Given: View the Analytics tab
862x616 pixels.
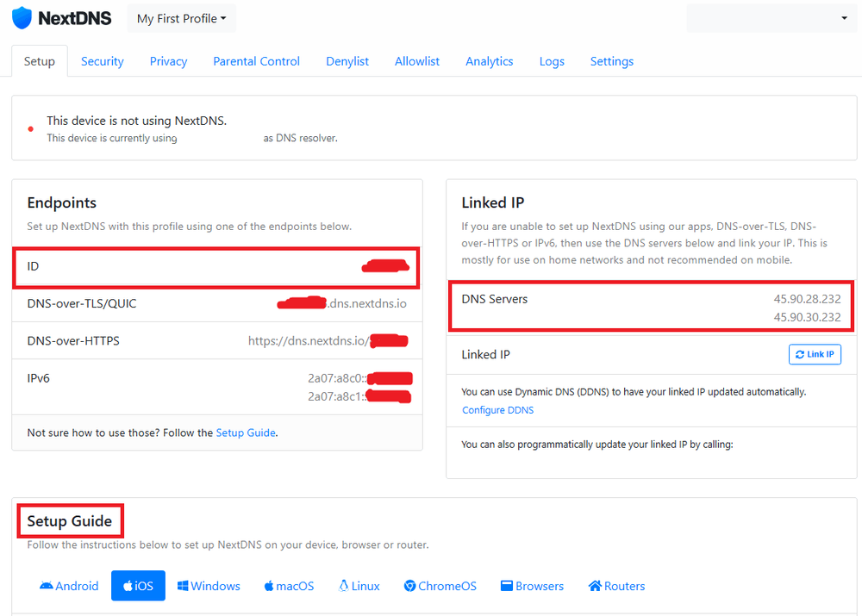Looking at the screenshot, I should point(489,61).
